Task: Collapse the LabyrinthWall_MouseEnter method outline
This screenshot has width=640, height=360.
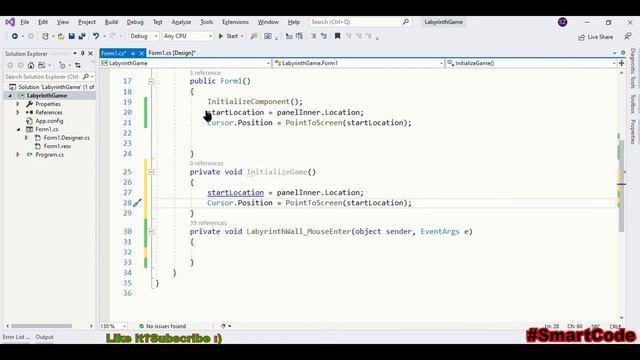Action: pyautogui.click(x=151, y=231)
